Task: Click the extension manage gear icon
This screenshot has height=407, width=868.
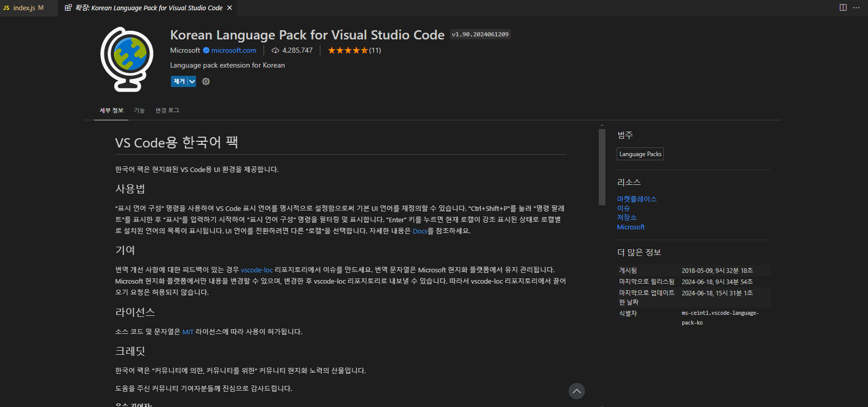Action: 206,81
